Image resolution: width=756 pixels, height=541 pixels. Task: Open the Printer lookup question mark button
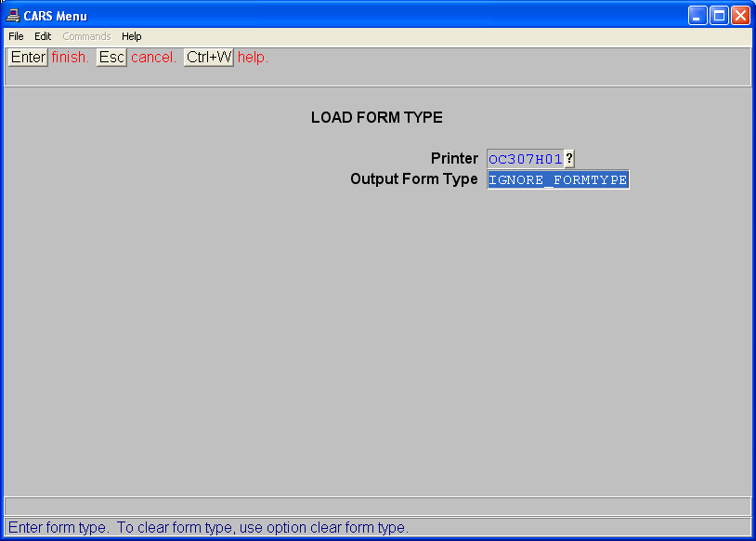coord(569,159)
